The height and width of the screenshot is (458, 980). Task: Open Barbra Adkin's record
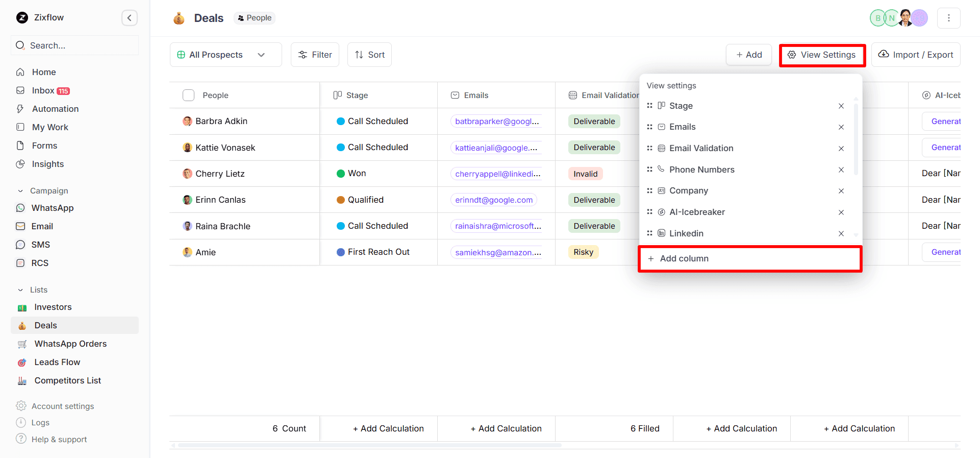[221, 121]
